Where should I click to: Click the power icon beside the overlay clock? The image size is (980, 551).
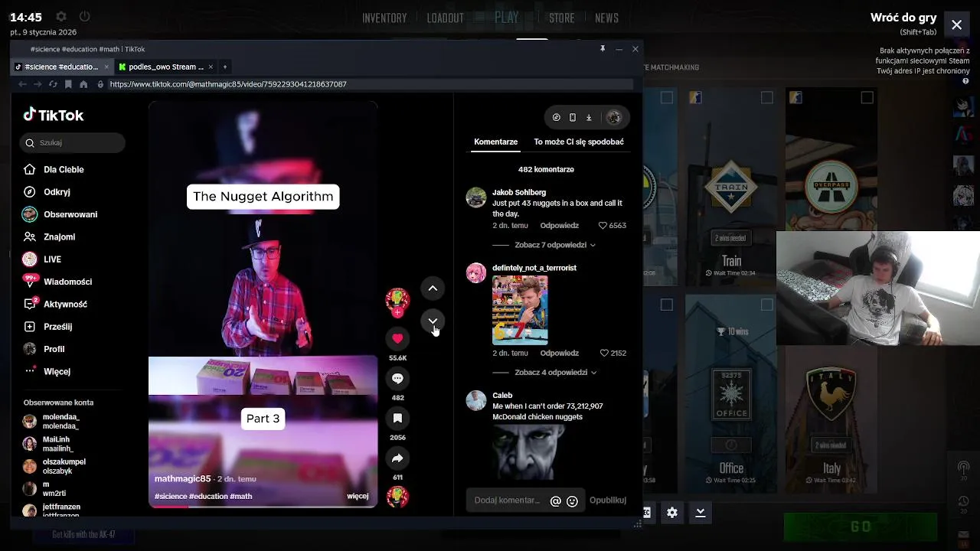pos(84,17)
